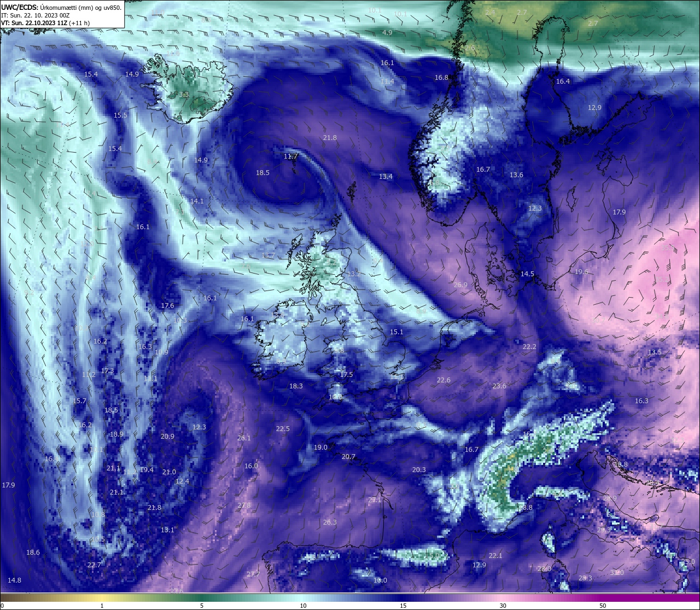
Task: Click the 19.0 value near Brittany
Action: point(320,448)
